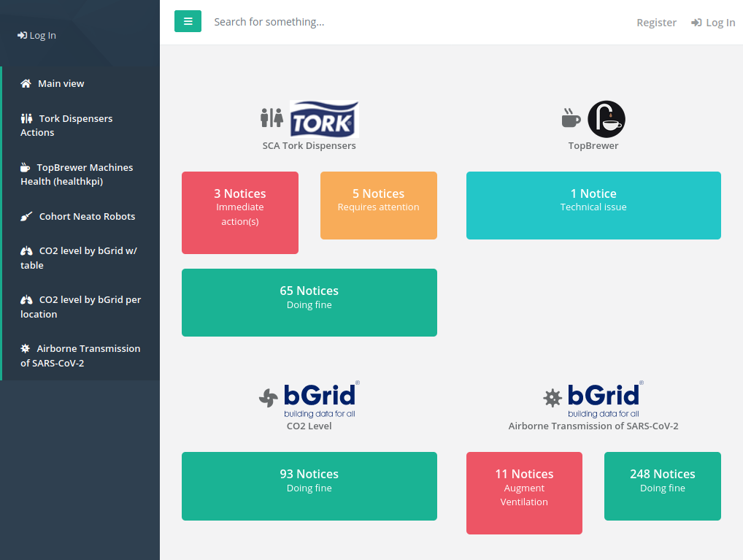Open the 93 Notices Doing fine card
Screen dimensions: 743x560
pyautogui.click(x=309, y=486)
